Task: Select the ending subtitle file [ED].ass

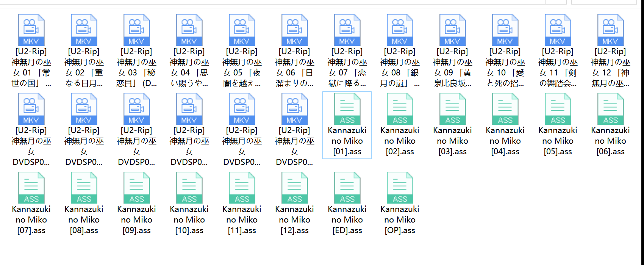Action: click(347, 188)
